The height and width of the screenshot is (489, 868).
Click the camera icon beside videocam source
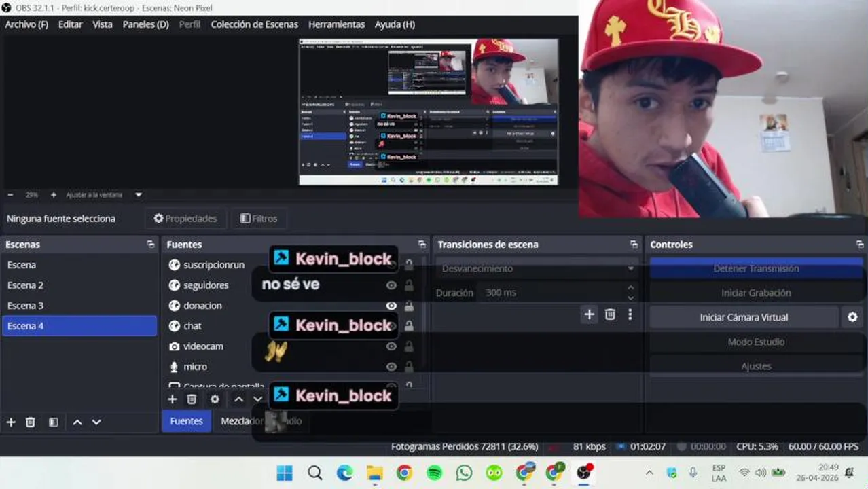click(175, 346)
